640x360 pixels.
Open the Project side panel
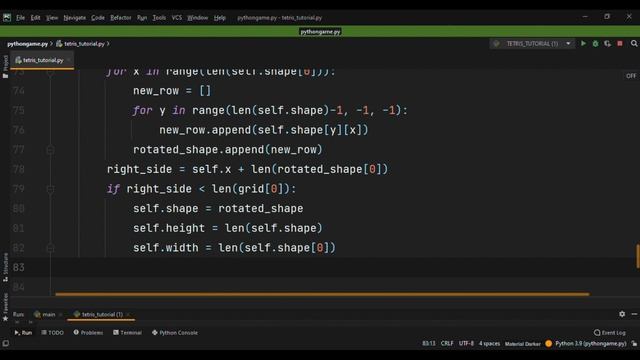point(5,67)
